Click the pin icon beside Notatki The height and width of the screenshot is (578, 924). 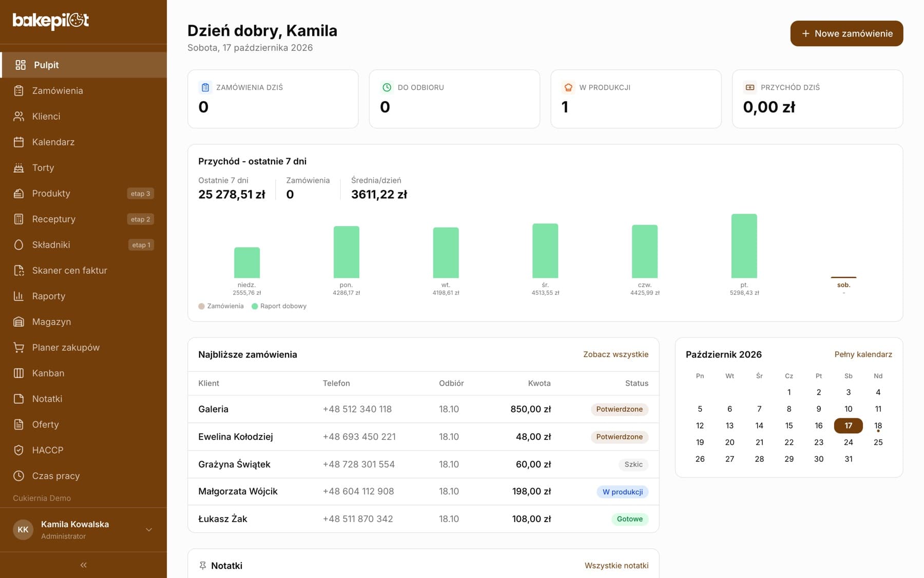(203, 566)
